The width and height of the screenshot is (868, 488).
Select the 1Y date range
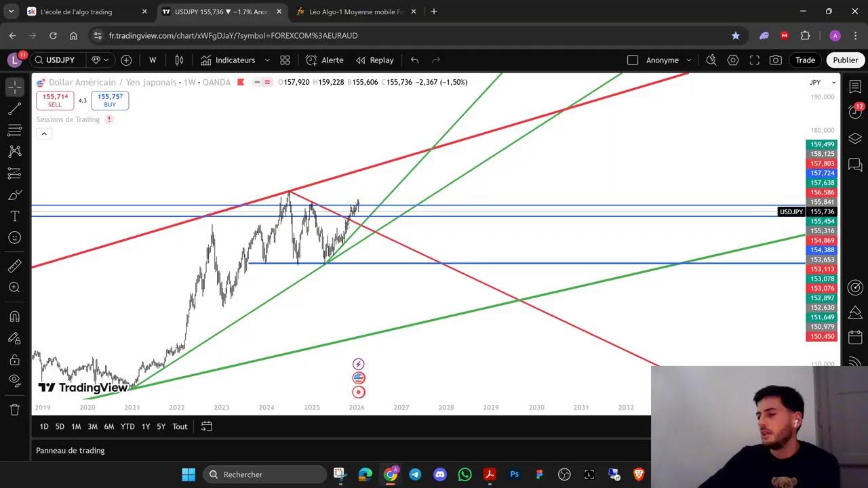pyautogui.click(x=146, y=426)
